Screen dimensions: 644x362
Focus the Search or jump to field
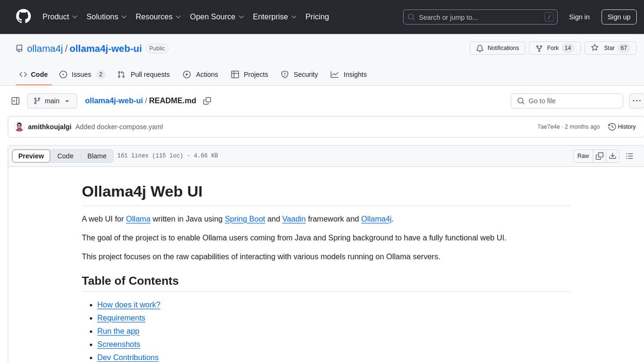click(x=480, y=17)
